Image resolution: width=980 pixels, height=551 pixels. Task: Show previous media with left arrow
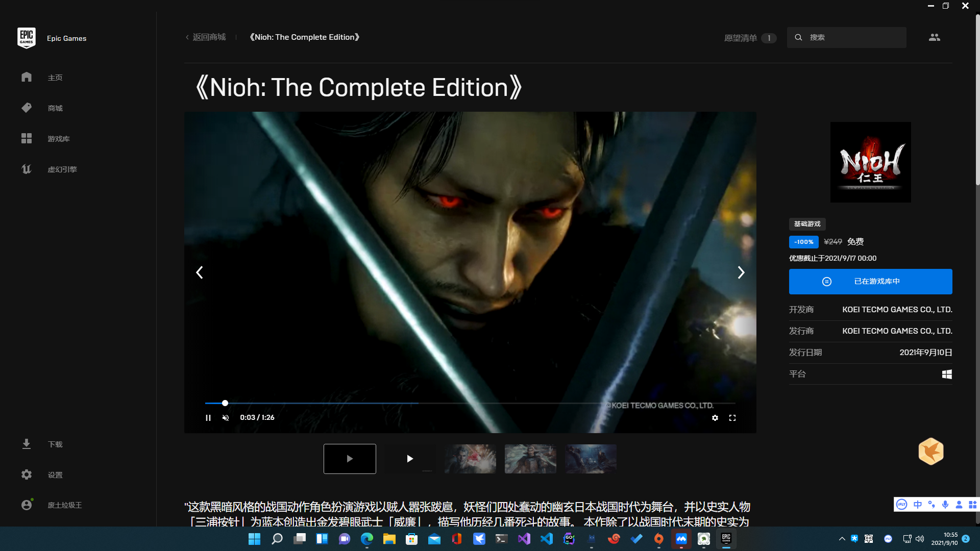[200, 272]
